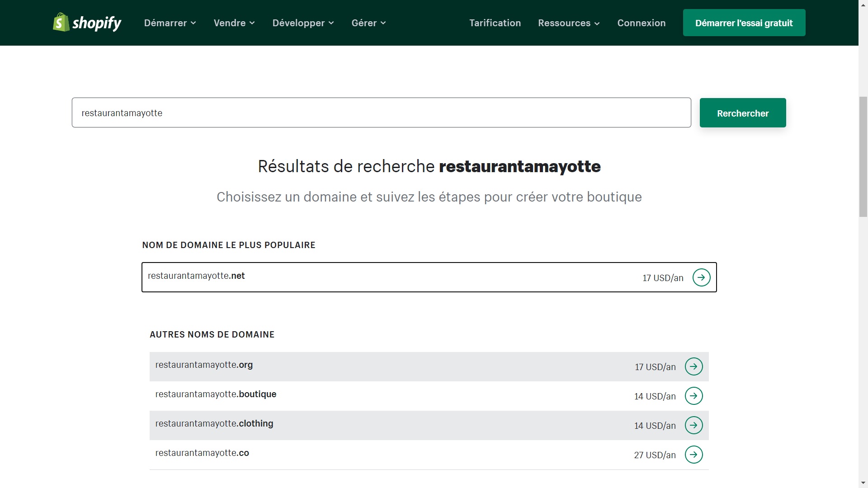
Task: Click Démarrer l'essai gratuit
Action: click(744, 22)
